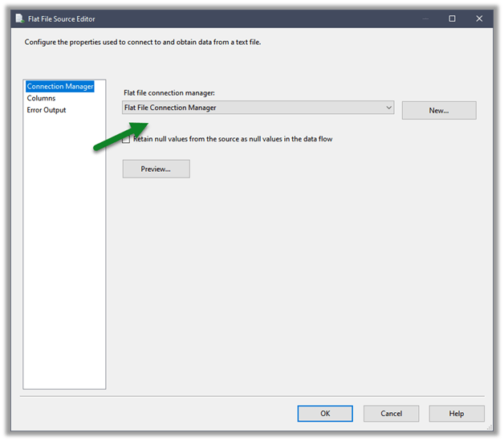Open Help for this editor
The image size is (504, 441).
[457, 414]
